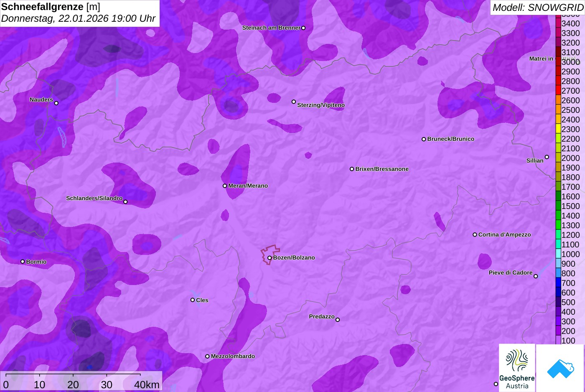The height and width of the screenshot is (392, 585).
Task: Click the 40km scale bar label
Action: click(x=147, y=385)
